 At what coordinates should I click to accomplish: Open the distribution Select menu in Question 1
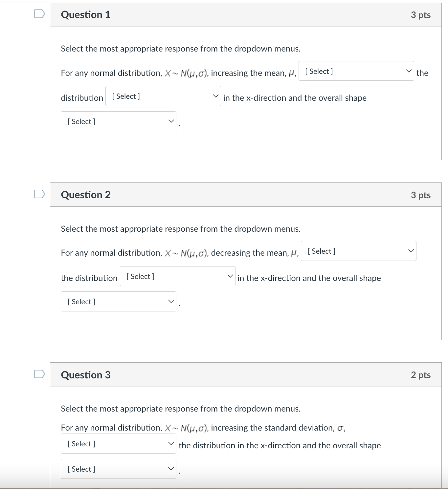click(x=163, y=96)
